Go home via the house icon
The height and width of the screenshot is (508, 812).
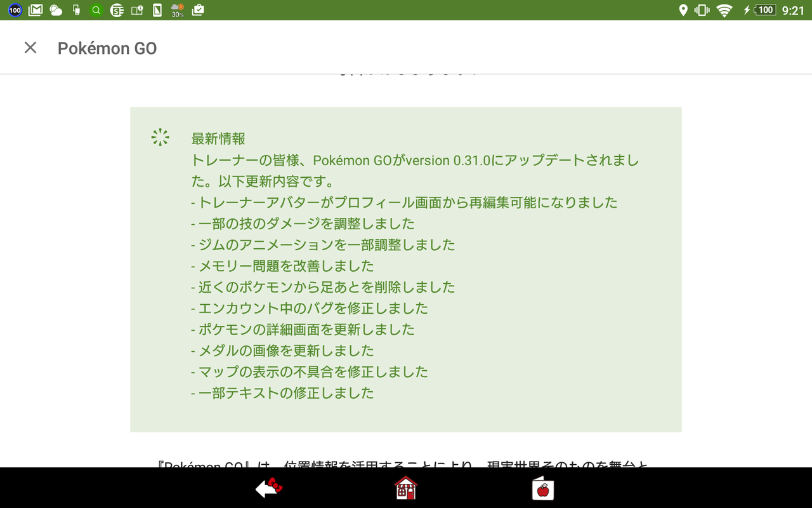pyautogui.click(x=406, y=488)
